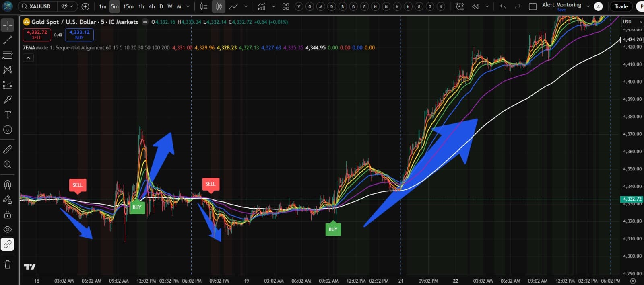The height and width of the screenshot is (285, 644).
Task: Open the profile logo at top-left
Action: click(x=7, y=6)
